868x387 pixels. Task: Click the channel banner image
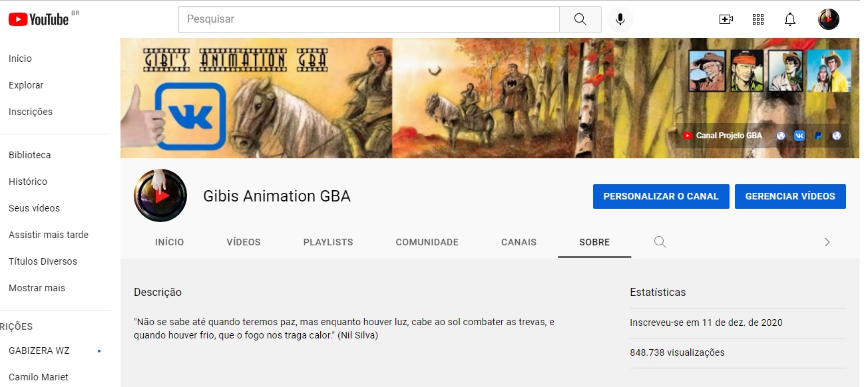click(x=490, y=98)
